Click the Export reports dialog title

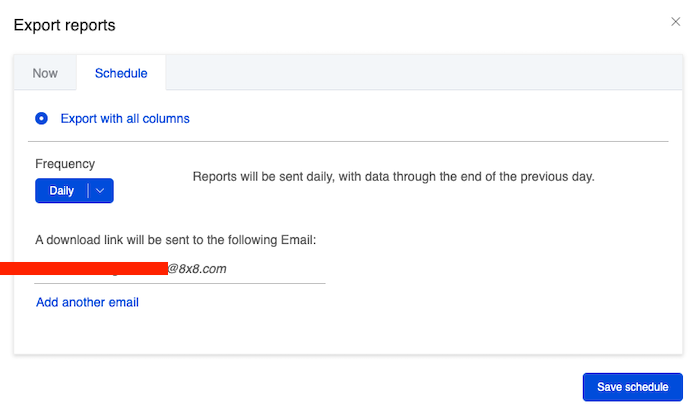(64, 24)
